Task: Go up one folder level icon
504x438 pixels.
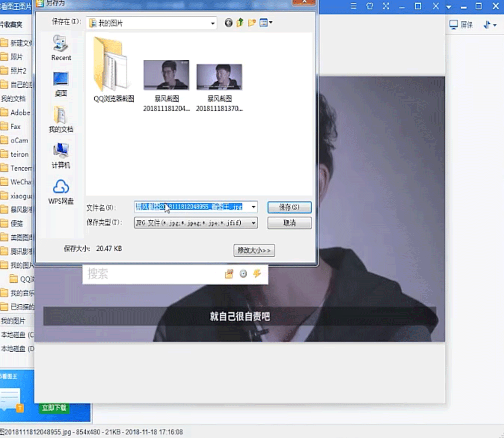Action: [x=240, y=22]
